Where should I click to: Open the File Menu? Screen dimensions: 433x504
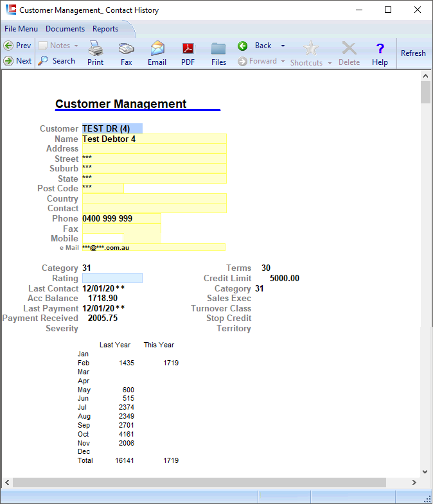(21, 29)
